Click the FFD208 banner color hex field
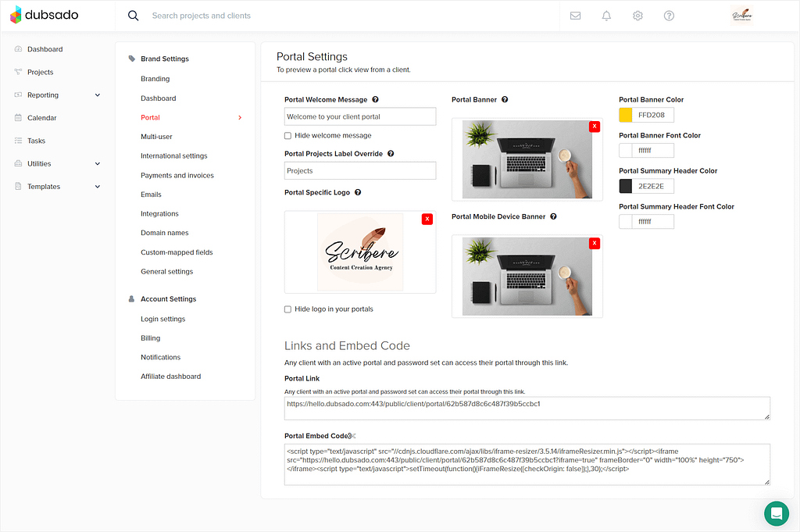The image size is (800, 532). (x=653, y=116)
